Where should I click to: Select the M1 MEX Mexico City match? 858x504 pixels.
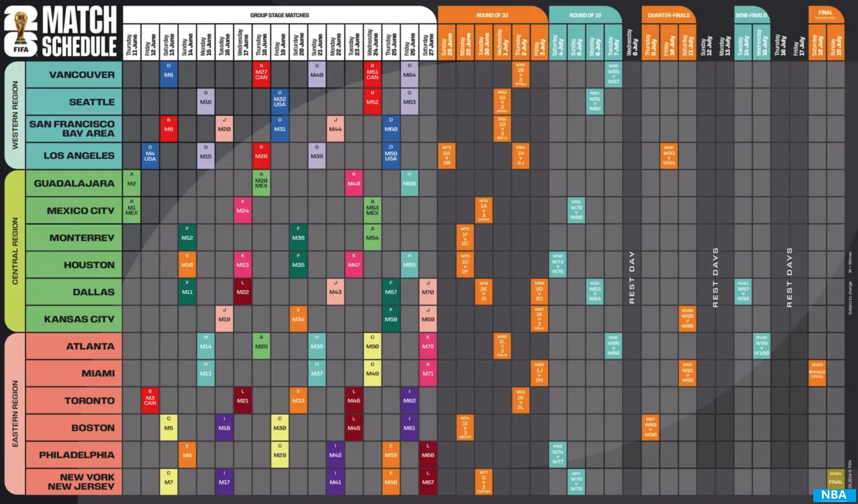pos(131,210)
